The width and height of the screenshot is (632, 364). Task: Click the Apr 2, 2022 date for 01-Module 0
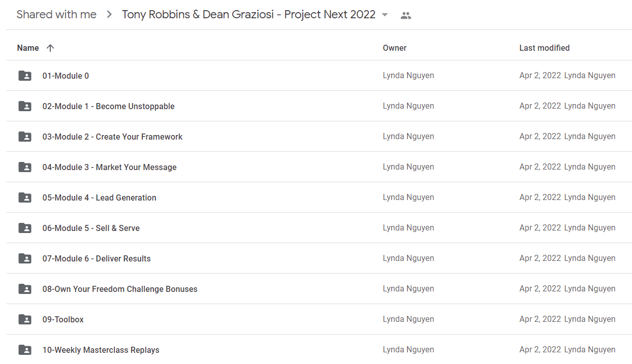click(x=540, y=76)
